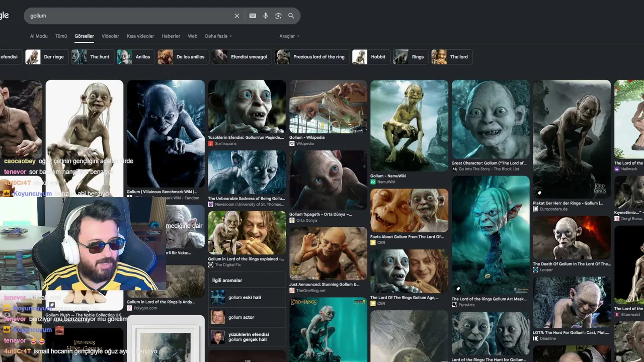Open the Gollum | Villainous Benchmark Wiki title
Viewport: 644px width, 362px height.
pyautogui.click(x=162, y=192)
